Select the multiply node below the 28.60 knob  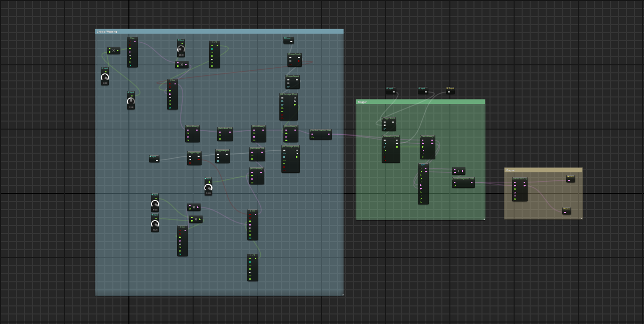(x=182, y=65)
